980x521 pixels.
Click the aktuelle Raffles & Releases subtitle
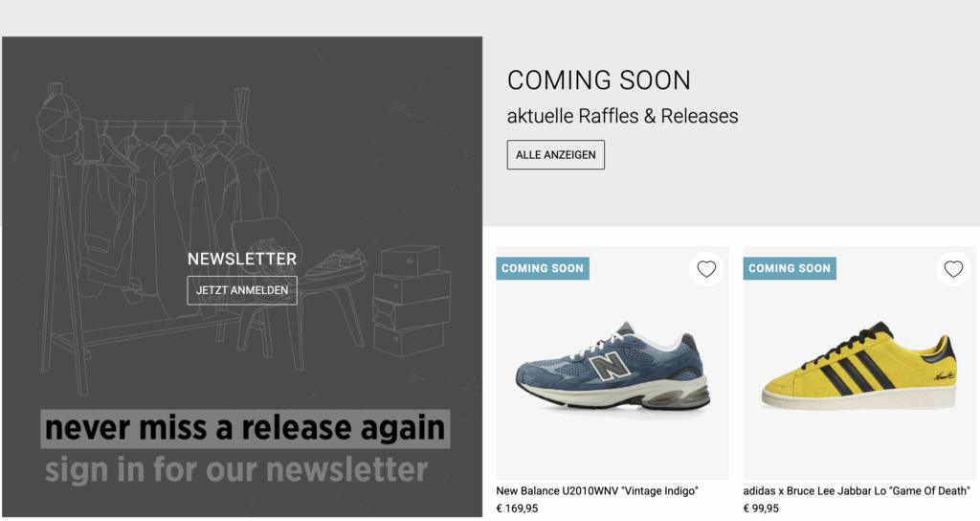click(x=622, y=116)
